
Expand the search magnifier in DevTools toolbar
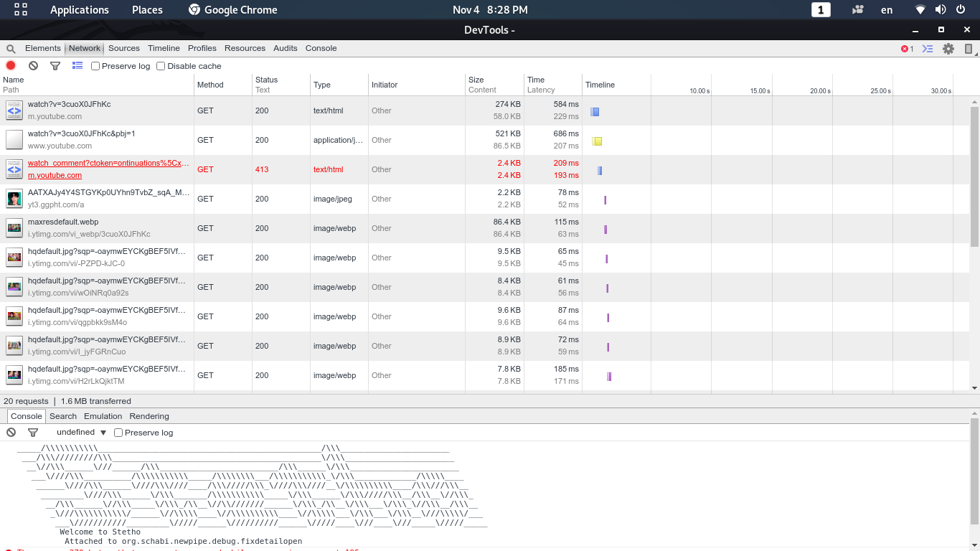click(x=10, y=48)
